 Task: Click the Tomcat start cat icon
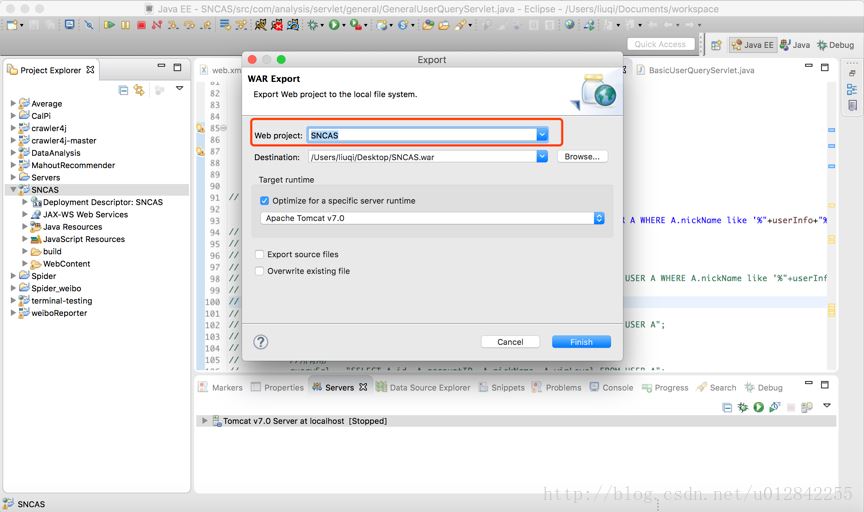click(x=261, y=25)
